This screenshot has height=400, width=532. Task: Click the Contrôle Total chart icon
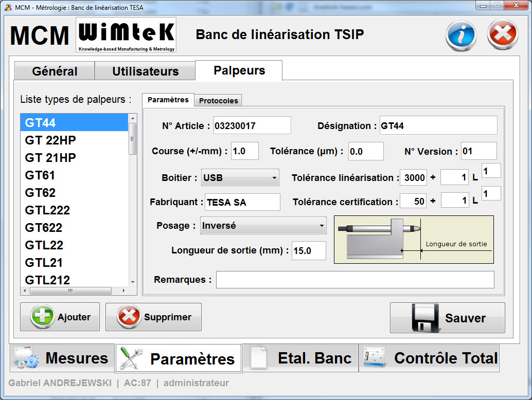pos(374,358)
